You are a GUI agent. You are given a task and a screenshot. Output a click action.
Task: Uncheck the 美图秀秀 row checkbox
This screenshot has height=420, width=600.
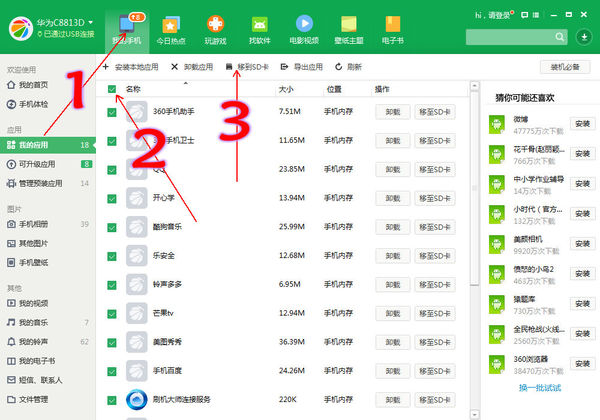(x=112, y=343)
